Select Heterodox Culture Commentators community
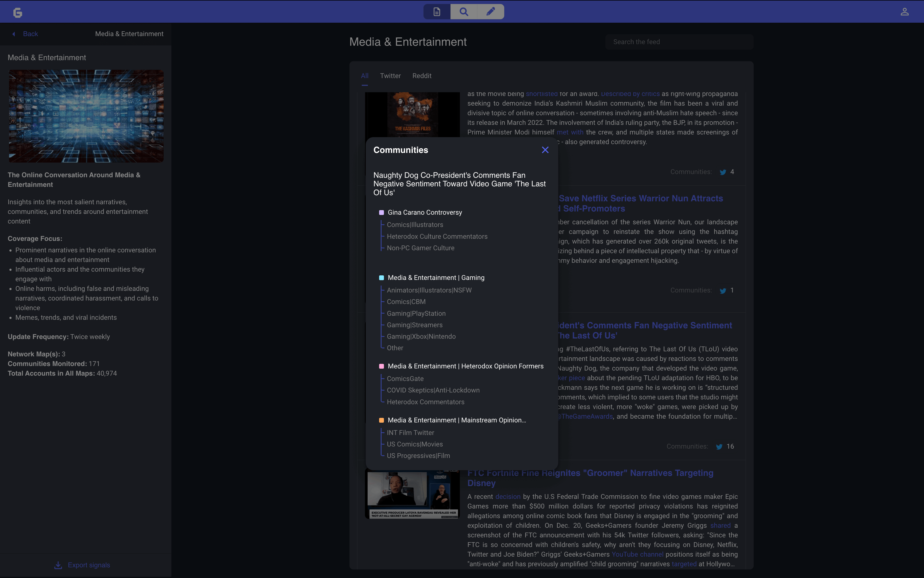The width and height of the screenshot is (924, 578). click(437, 237)
